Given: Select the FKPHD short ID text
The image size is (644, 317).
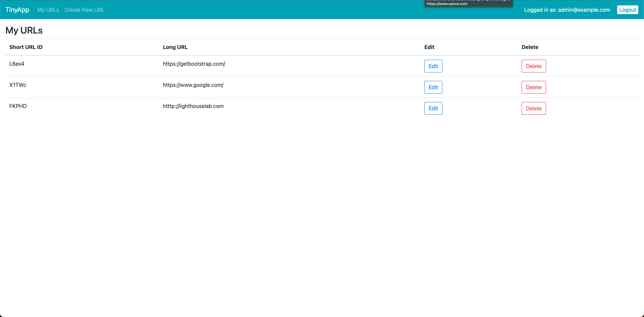Looking at the screenshot, I should pos(18,106).
